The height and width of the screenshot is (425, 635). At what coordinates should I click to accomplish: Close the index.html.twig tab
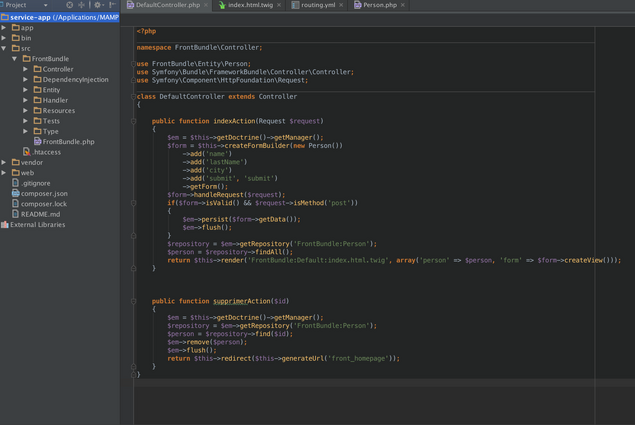click(x=279, y=5)
